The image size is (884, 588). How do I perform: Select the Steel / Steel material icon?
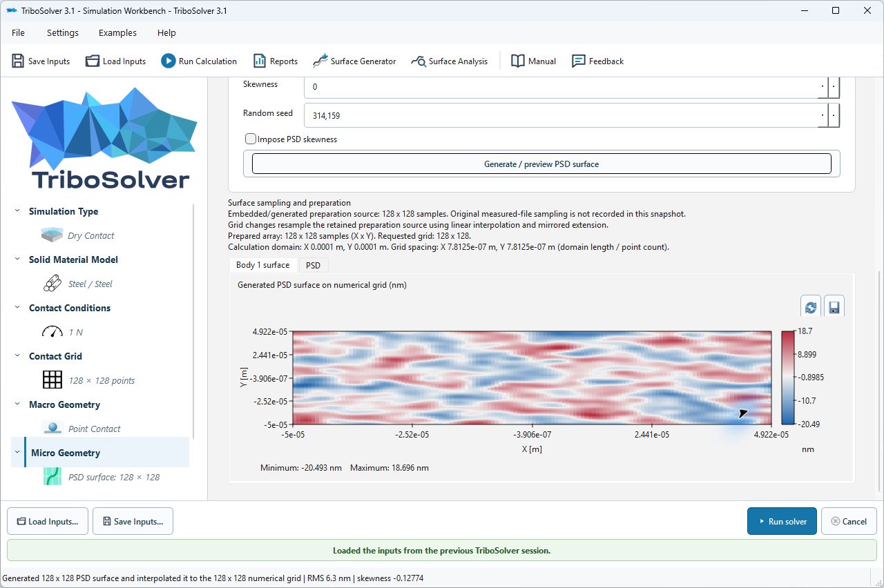tap(52, 284)
